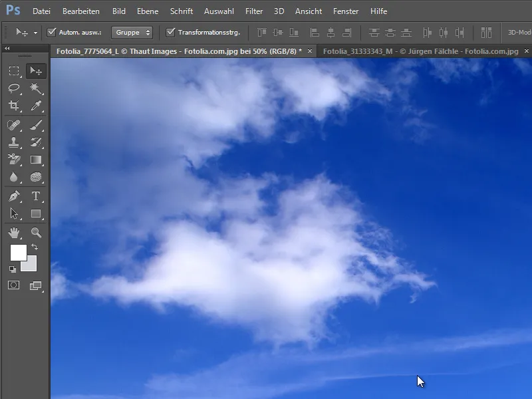Toggle Quick Mask mode
The width and height of the screenshot is (532, 399).
point(14,285)
